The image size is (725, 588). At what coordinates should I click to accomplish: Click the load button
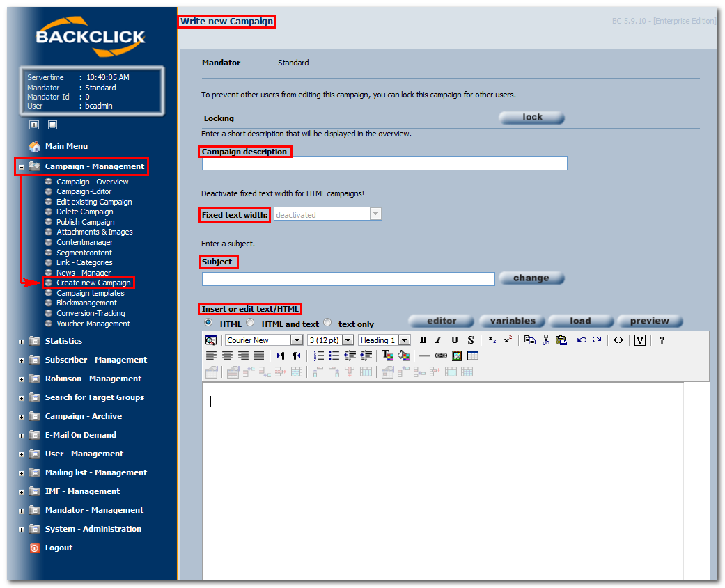[581, 321]
